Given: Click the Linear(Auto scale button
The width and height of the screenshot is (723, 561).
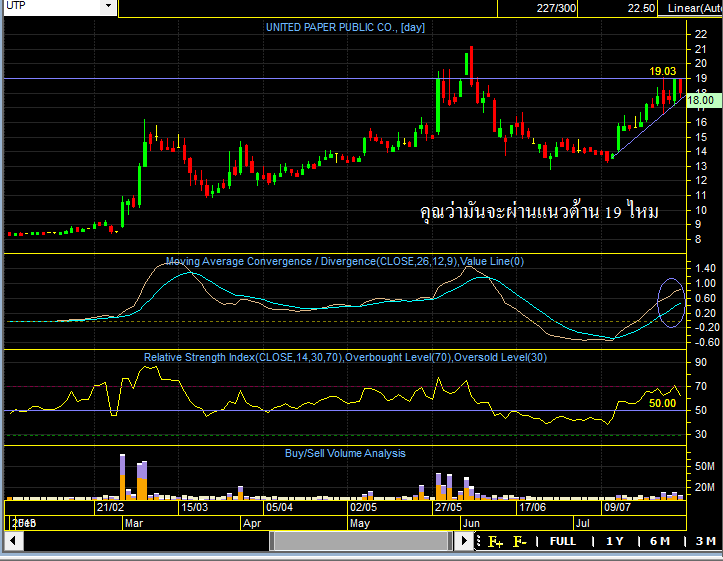Looking at the screenshot, I should click(x=690, y=8).
